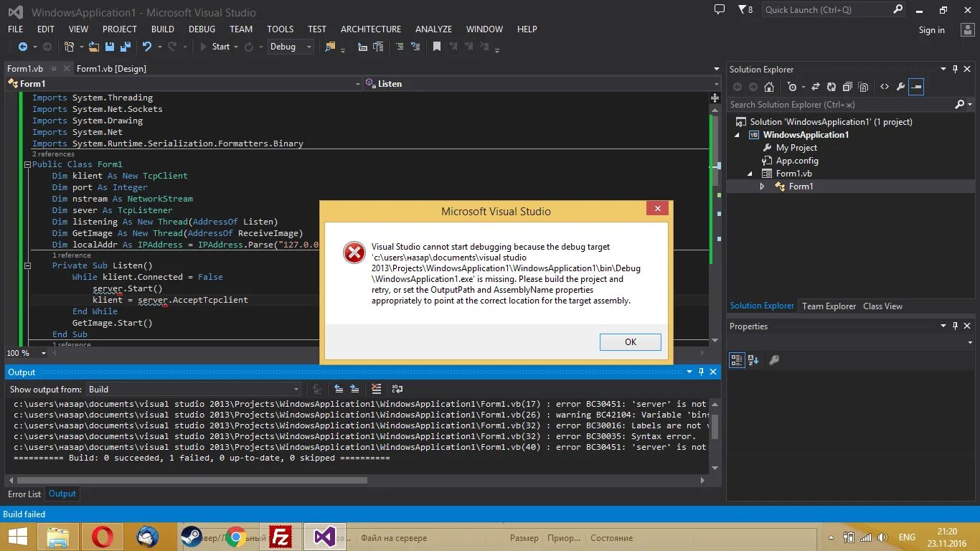Click the feedback speech bubble icon

720,9
